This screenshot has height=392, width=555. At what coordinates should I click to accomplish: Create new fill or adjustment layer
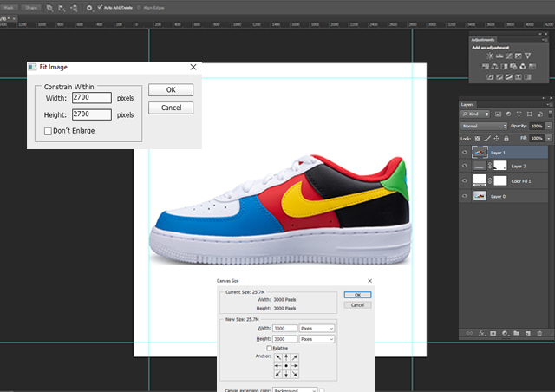pyautogui.click(x=505, y=333)
